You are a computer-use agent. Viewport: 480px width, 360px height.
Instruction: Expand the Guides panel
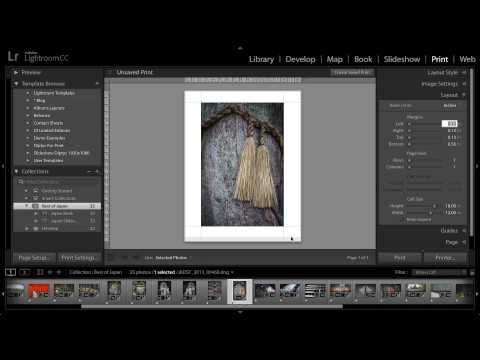[464, 231]
